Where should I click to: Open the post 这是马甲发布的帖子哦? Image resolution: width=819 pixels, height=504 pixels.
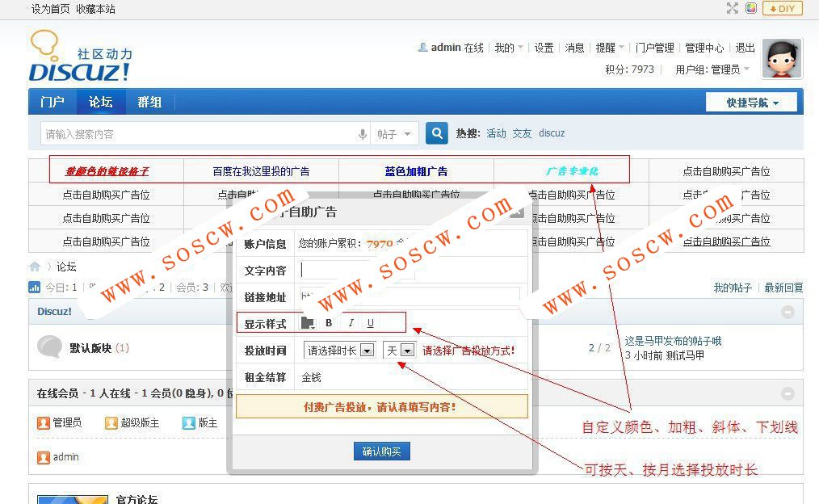(x=673, y=341)
